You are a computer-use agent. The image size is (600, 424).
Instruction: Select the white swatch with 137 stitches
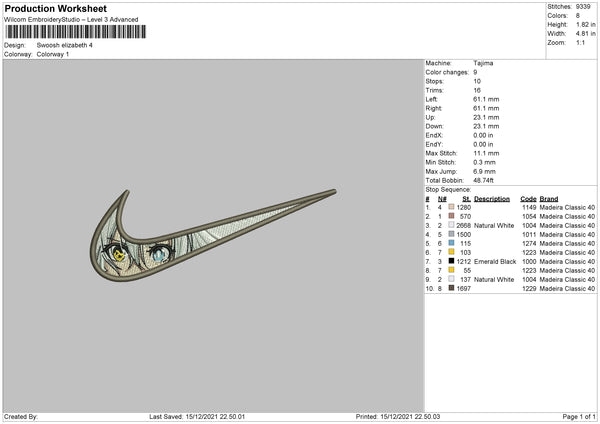click(451, 279)
